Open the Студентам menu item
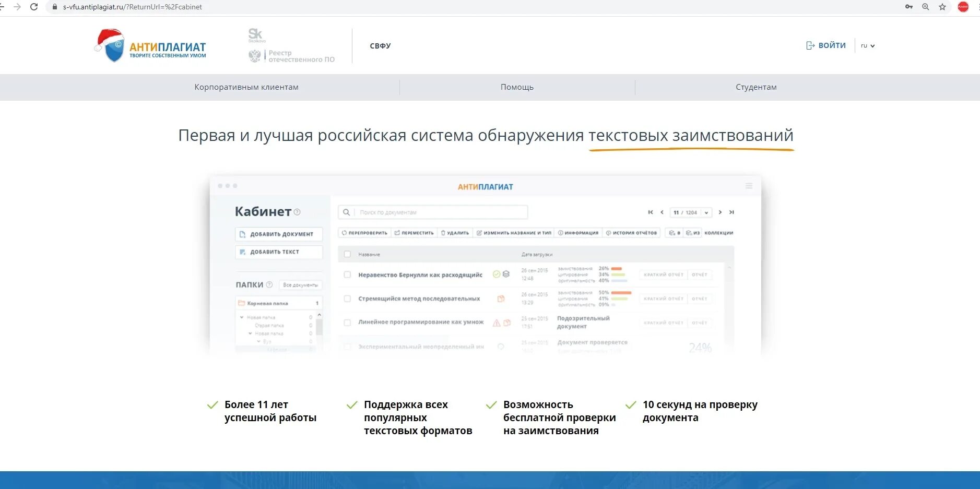Screen dimensions: 980x489 click(x=756, y=87)
